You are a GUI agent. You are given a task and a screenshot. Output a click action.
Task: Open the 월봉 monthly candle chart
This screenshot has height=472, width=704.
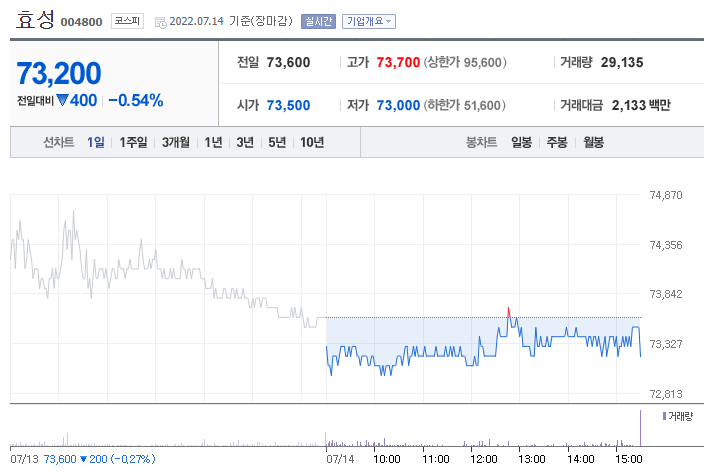(x=593, y=142)
